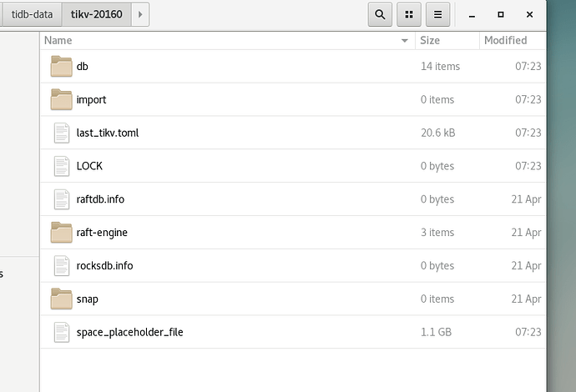Go to tidb-data in path bar

[x=32, y=14]
